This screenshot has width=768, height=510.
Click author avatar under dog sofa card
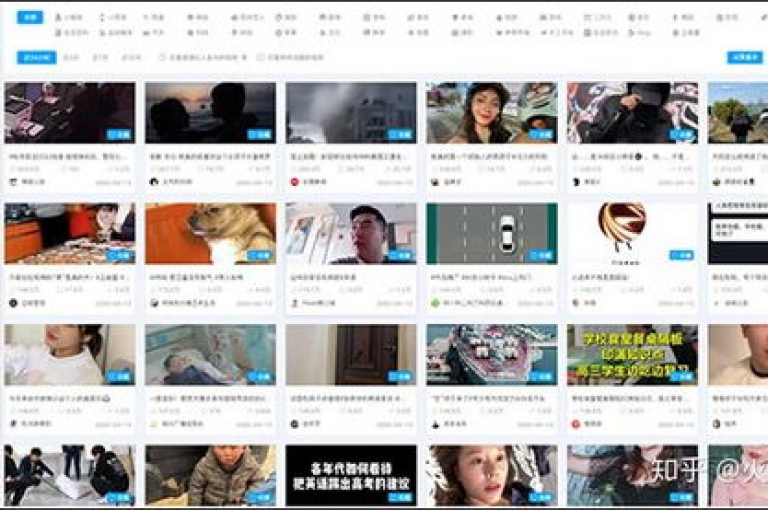tap(154, 303)
